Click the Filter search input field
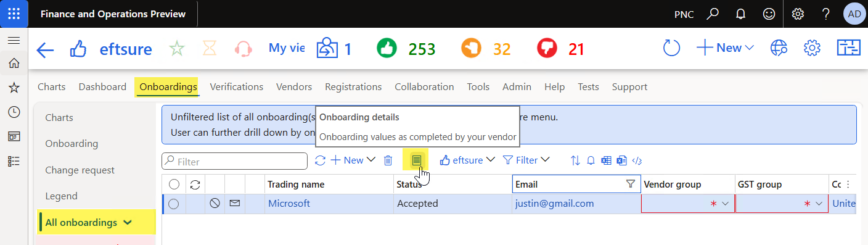Screen dimensions: 868x245 [234, 161]
